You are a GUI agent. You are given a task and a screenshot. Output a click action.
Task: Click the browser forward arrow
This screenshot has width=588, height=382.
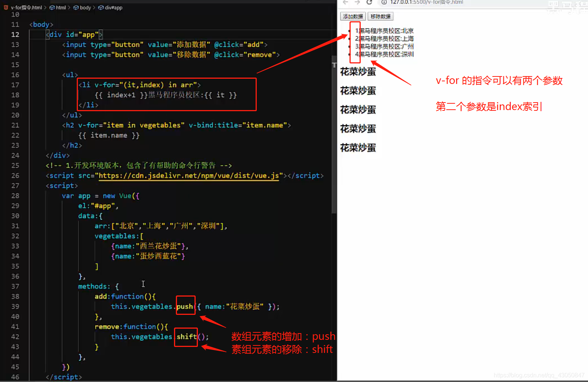357,2
